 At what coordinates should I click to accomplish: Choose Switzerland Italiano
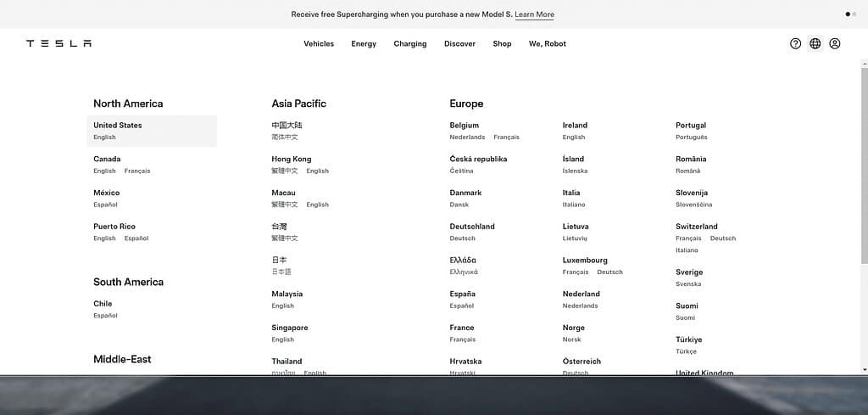pyautogui.click(x=687, y=250)
